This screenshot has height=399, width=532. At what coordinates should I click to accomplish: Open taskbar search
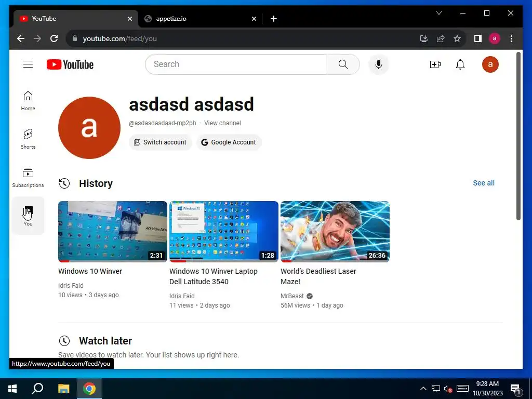[37, 389]
